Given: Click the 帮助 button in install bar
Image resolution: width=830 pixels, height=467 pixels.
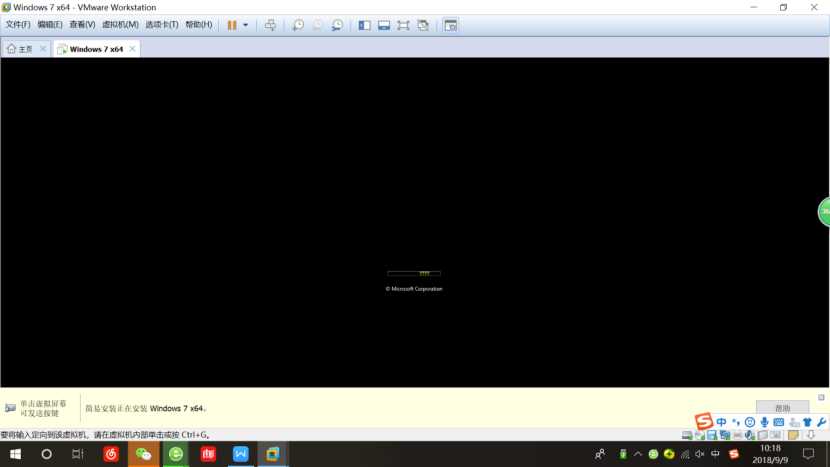Looking at the screenshot, I should (782, 408).
